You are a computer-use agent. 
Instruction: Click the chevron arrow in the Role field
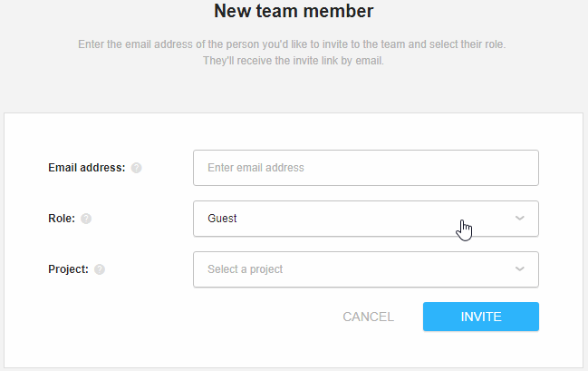click(519, 219)
